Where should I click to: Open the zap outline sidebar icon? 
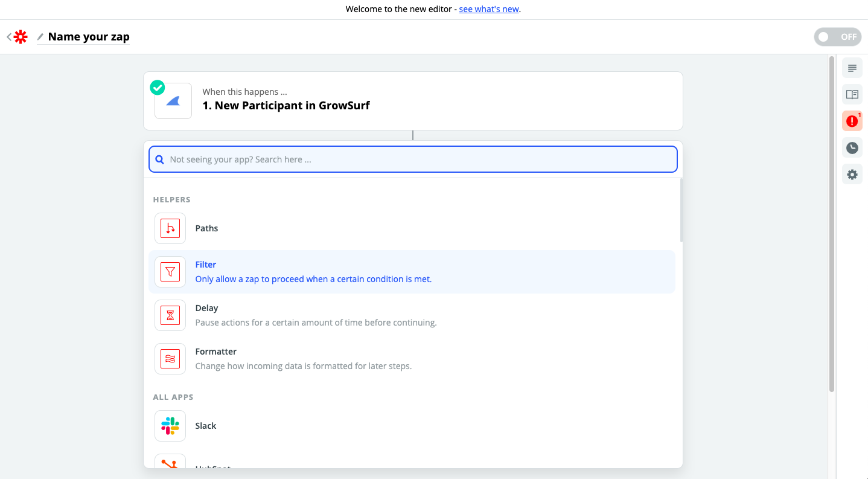coord(852,68)
